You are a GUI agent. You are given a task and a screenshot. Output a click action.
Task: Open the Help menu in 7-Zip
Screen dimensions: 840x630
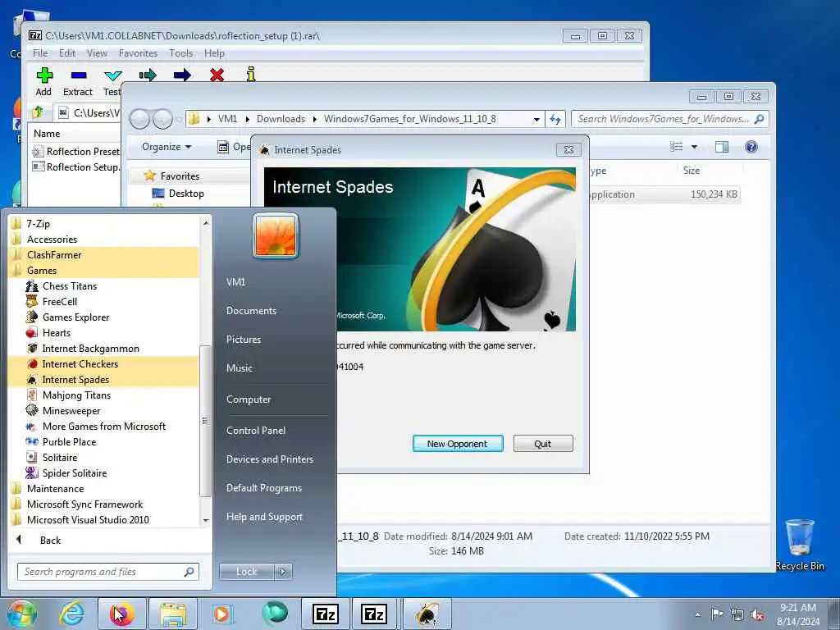pos(214,53)
